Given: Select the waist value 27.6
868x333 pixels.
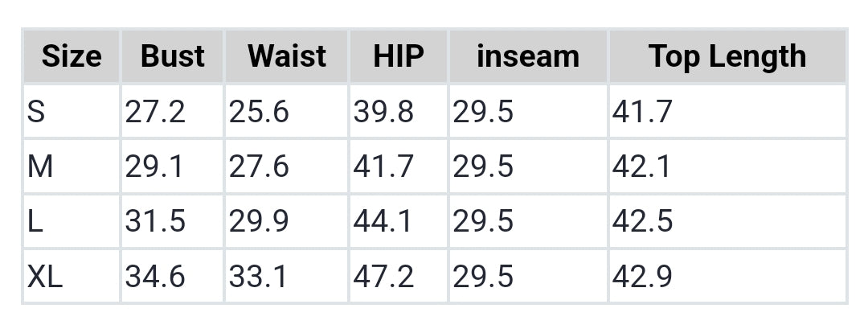Looking at the screenshot, I should coord(259,166).
